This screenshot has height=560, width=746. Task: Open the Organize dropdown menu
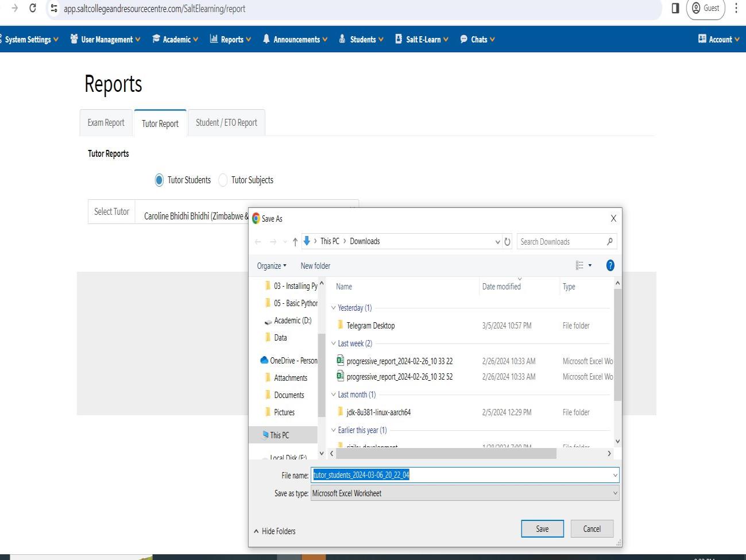point(272,266)
